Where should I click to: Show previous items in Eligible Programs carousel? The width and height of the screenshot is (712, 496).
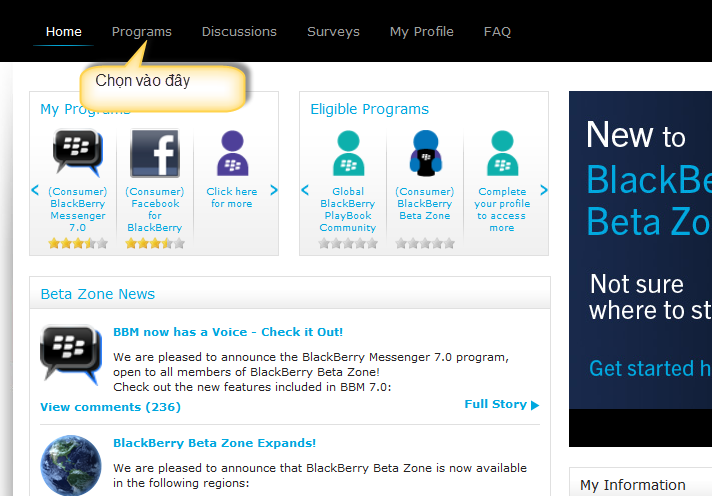coord(305,190)
